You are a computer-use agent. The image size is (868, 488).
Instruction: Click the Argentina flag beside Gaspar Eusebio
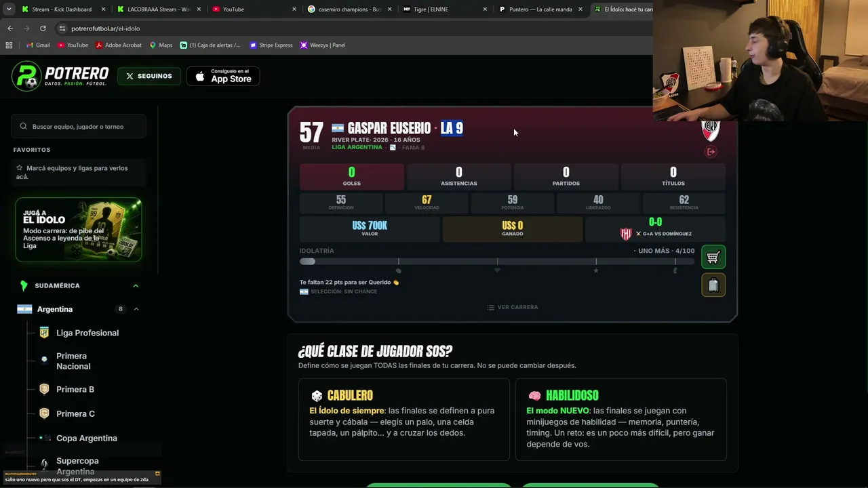pos(338,128)
